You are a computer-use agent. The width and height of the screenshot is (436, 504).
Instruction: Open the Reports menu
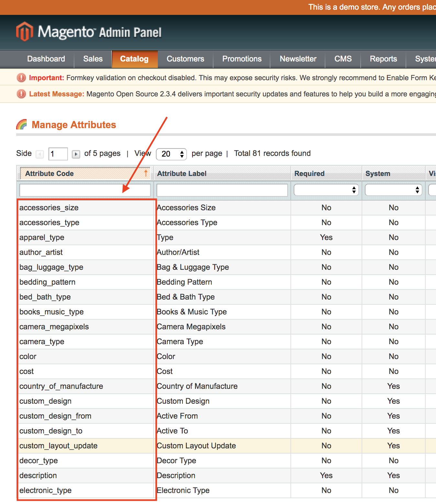tap(383, 59)
